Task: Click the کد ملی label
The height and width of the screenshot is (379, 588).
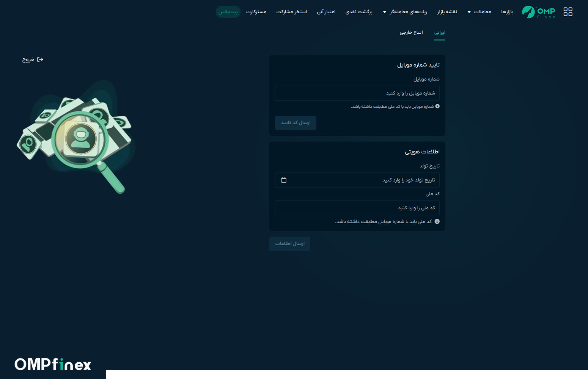Action: (x=432, y=194)
